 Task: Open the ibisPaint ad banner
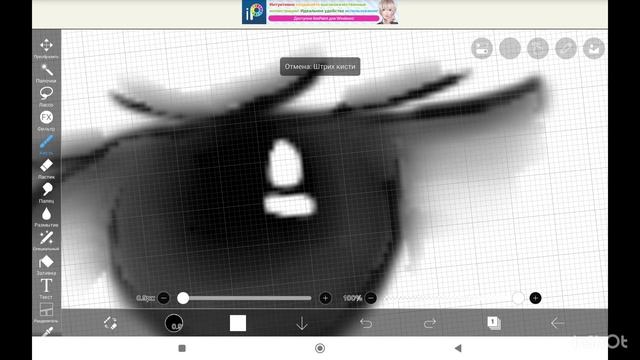[x=320, y=12]
